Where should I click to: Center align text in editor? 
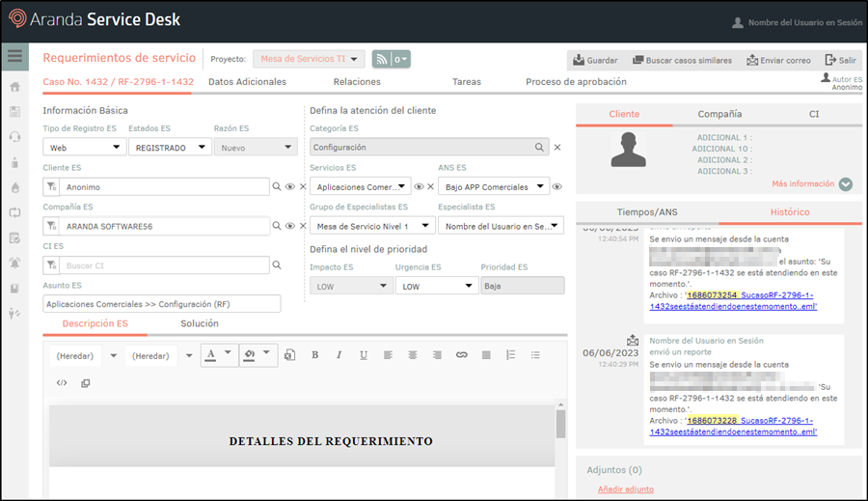click(x=413, y=355)
